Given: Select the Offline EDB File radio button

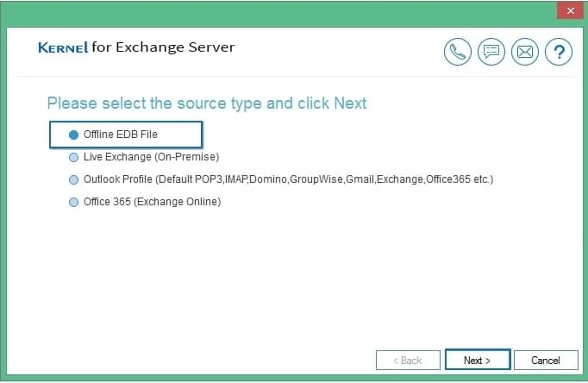Looking at the screenshot, I should (x=74, y=135).
